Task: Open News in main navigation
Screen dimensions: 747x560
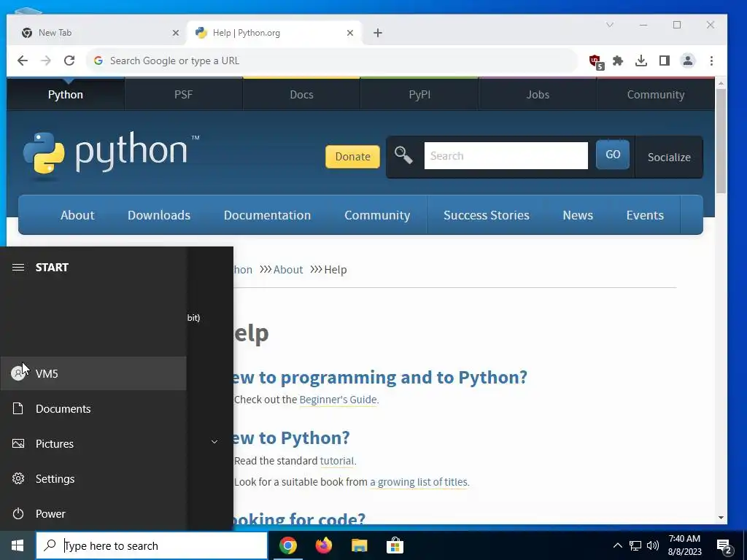Action: point(578,215)
